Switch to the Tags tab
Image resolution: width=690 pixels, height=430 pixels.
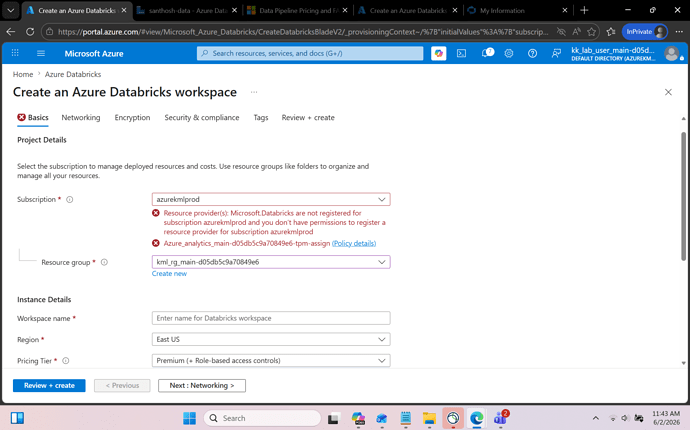click(x=261, y=118)
